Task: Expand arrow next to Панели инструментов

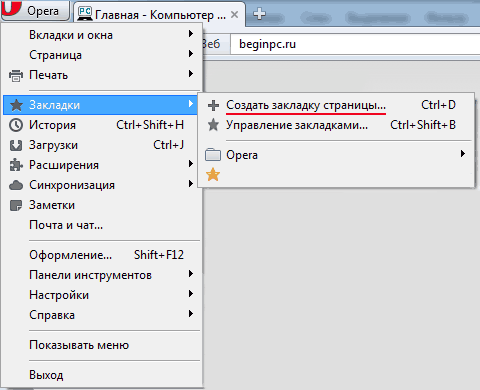Action: tap(191, 274)
